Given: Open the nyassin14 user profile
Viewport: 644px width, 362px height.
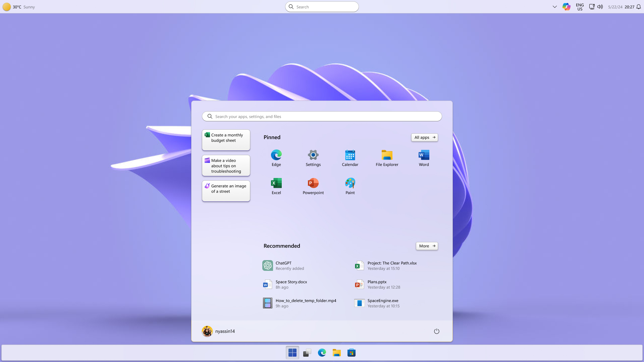Looking at the screenshot, I should 218,331.
